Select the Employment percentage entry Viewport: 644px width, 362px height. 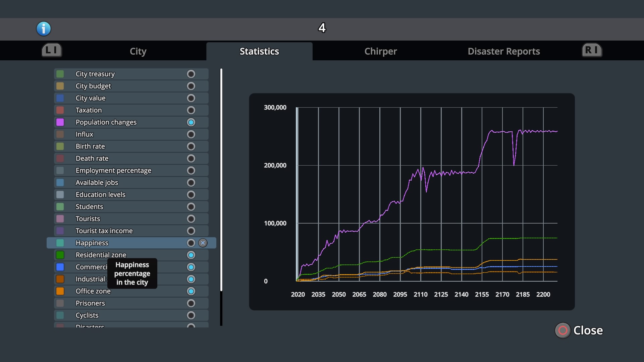113,171
